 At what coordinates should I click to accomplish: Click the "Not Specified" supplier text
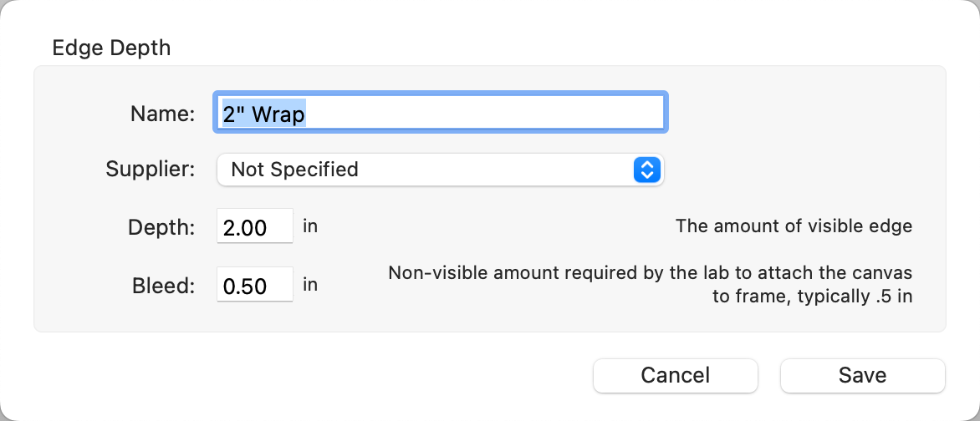pos(294,170)
